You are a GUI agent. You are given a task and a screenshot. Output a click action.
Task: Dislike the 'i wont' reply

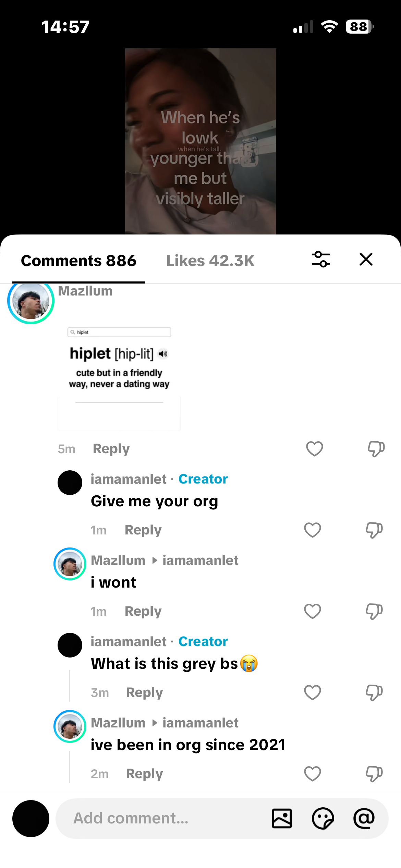[x=374, y=611]
